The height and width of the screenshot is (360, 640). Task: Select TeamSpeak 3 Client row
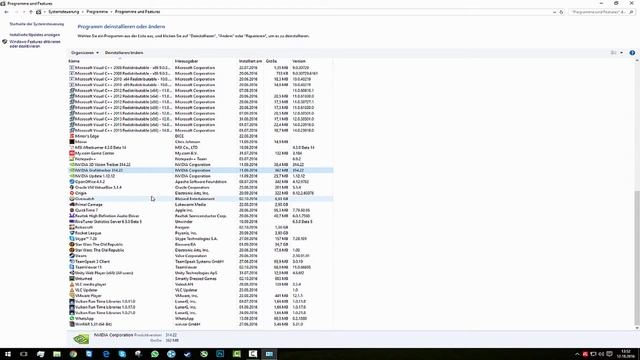(x=200, y=262)
